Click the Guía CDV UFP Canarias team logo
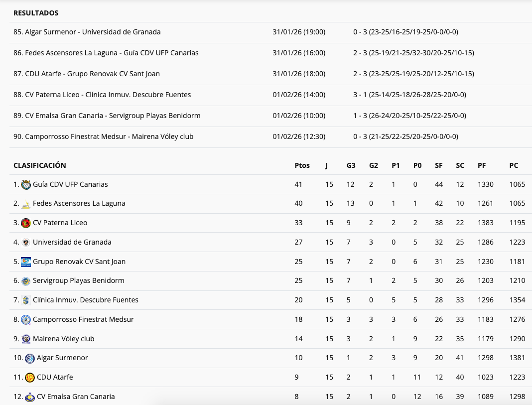The image size is (532, 405). [x=26, y=185]
